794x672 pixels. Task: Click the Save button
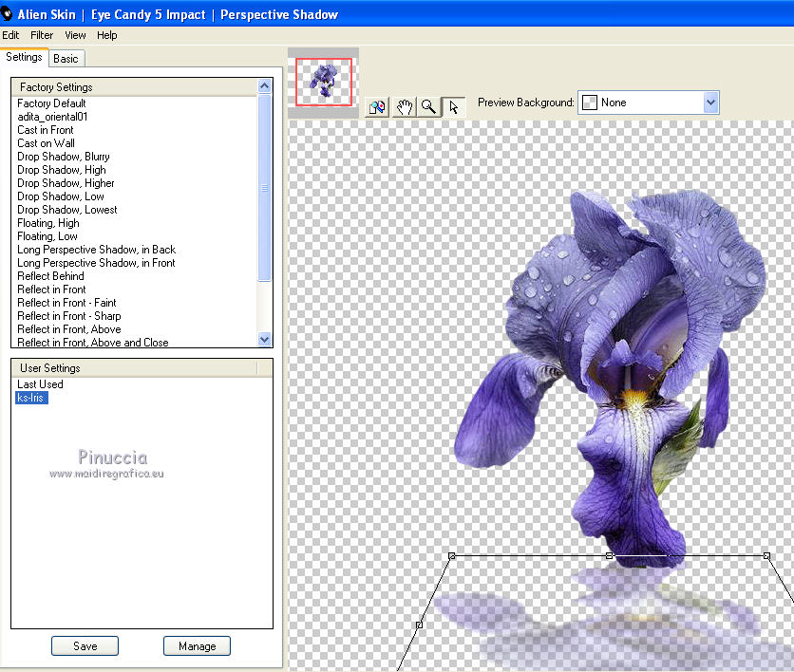coord(85,645)
